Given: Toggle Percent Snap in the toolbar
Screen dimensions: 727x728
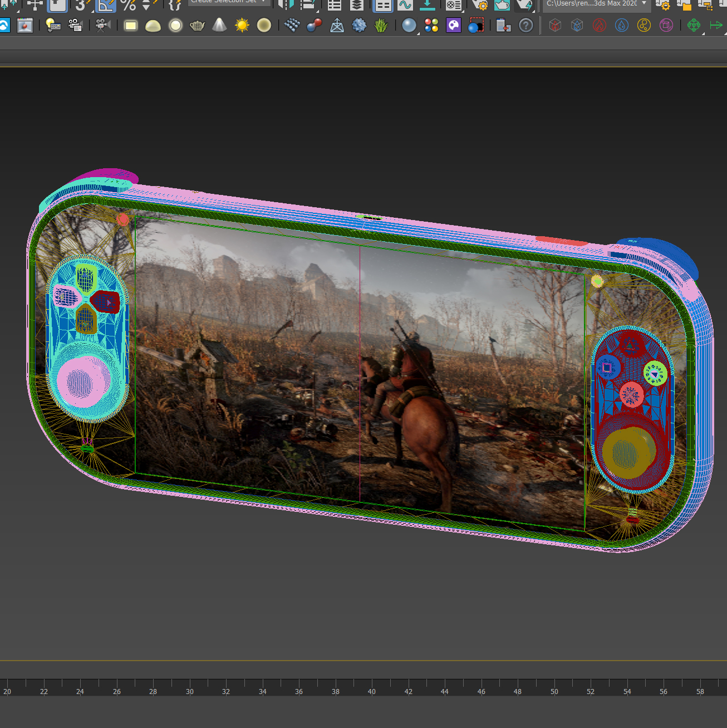Looking at the screenshot, I should [128, 5].
